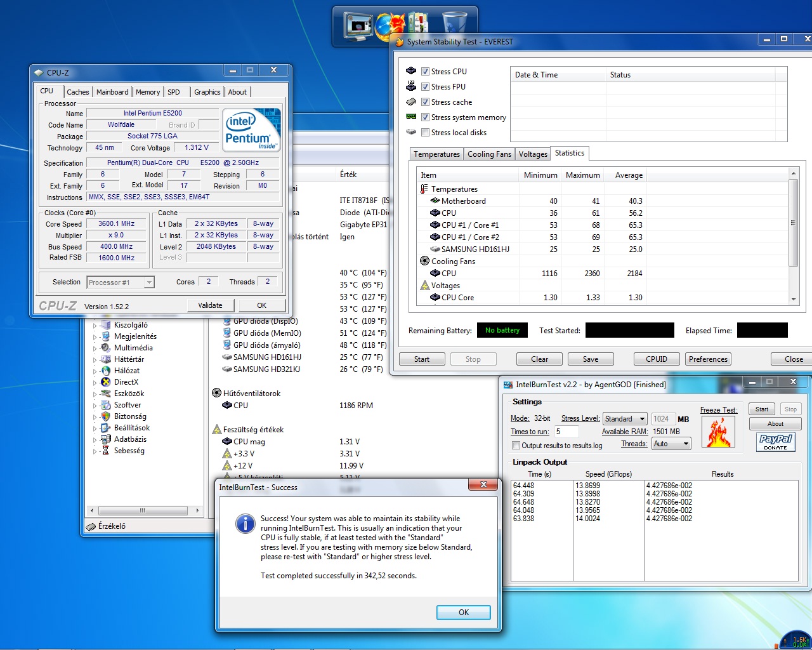812x650 pixels.
Task: Open the SPD tab in CPU-Z
Action: pos(174,92)
